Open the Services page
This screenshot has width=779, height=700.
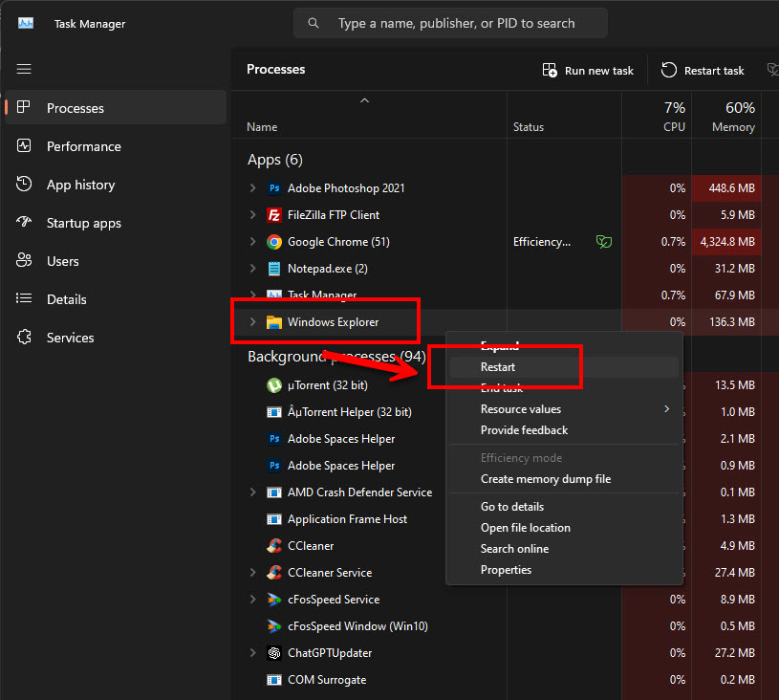116,338
